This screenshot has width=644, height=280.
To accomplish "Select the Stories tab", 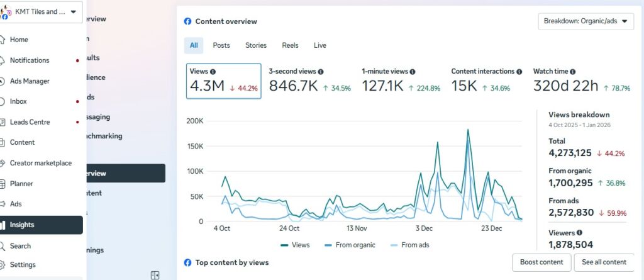I will click(x=256, y=45).
